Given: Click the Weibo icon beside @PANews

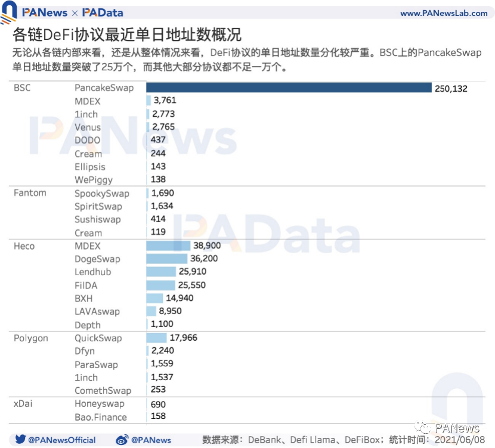Looking at the screenshot, I should pyautogui.click(x=122, y=440).
